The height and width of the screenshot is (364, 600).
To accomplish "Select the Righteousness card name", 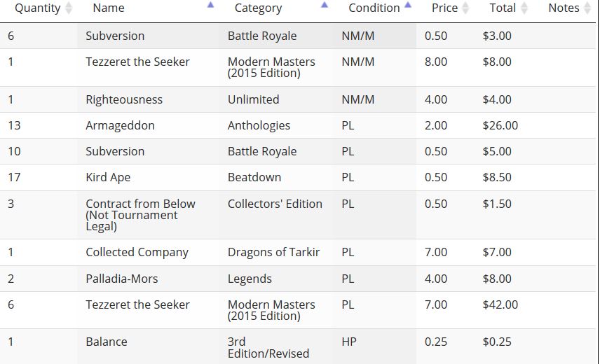I will [124, 99].
